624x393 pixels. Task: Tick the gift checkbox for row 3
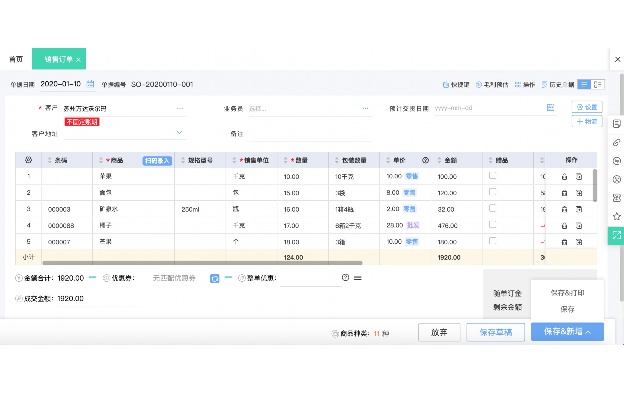(x=493, y=208)
